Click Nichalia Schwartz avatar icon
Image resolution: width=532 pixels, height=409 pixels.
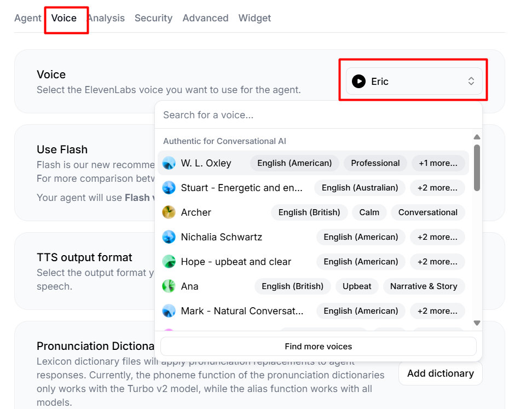[169, 237]
